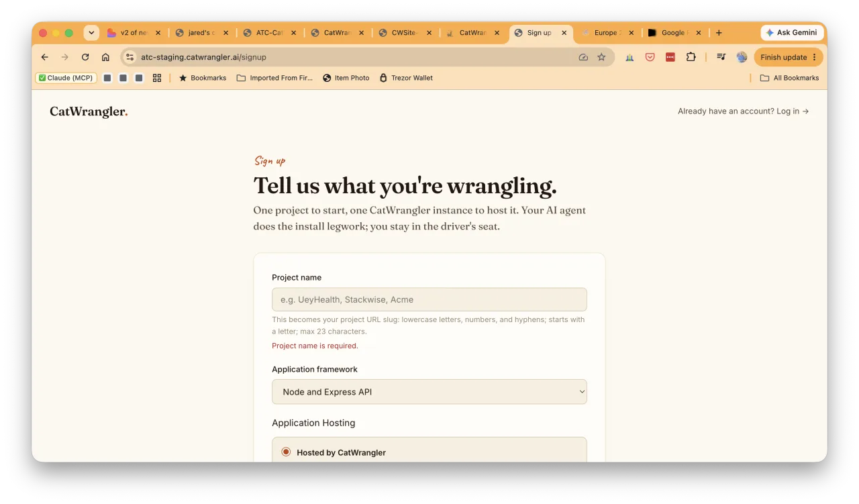Open the Imported From Firefox folder
This screenshot has height=504, width=859.
coord(274,78)
